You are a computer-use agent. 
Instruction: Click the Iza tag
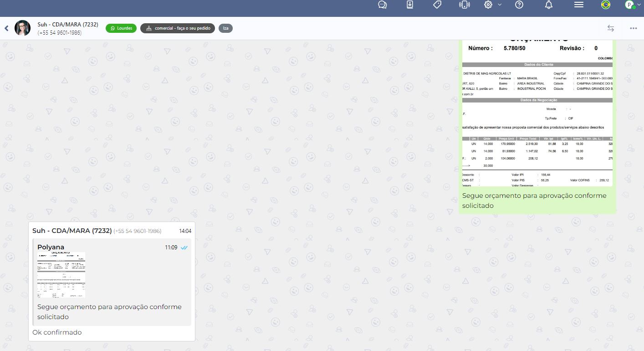pos(225,28)
